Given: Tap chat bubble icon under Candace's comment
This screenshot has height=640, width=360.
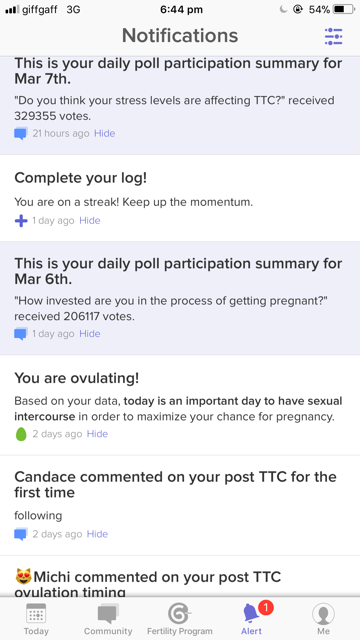Looking at the screenshot, I should coord(21,534).
